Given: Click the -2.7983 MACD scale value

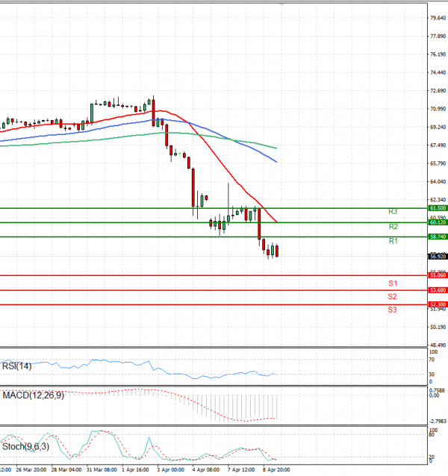Looking at the screenshot, I should [x=438, y=421].
